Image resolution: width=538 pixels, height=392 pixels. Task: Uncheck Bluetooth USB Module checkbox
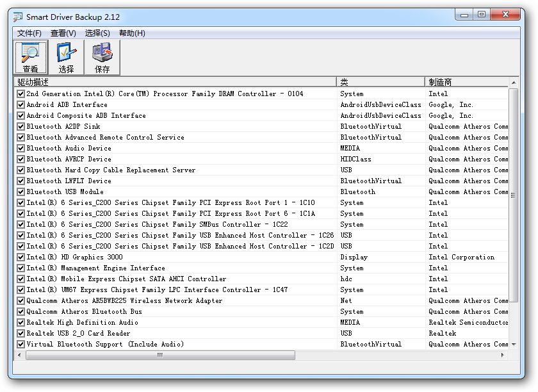click(x=20, y=192)
